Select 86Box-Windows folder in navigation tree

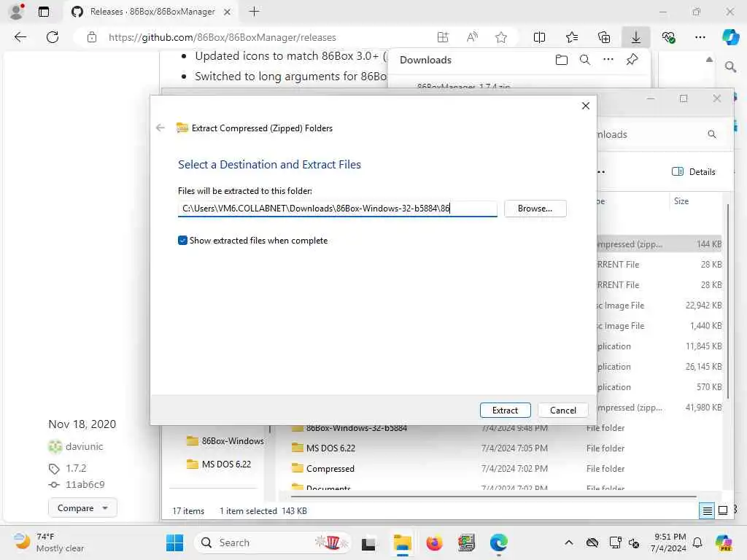click(x=225, y=441)
